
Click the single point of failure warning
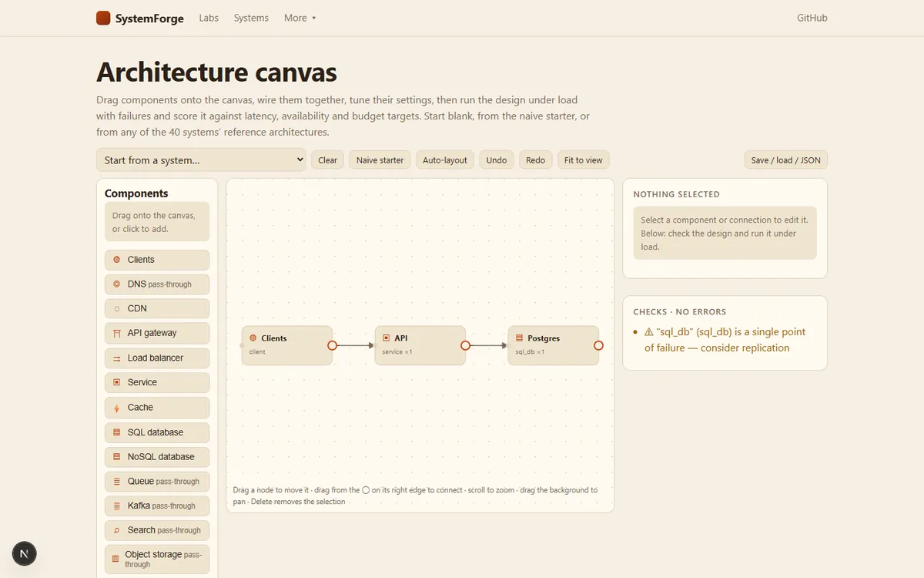tap(725, 340)
